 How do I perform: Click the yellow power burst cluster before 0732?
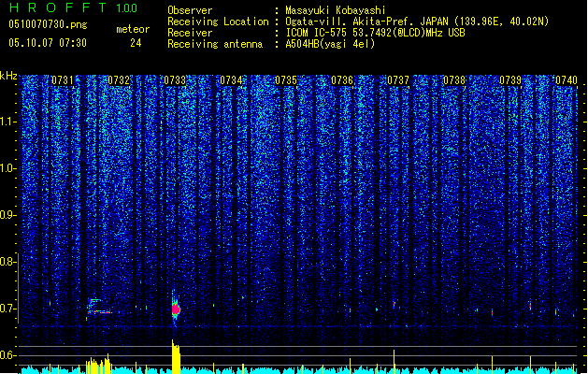[98, 364]
